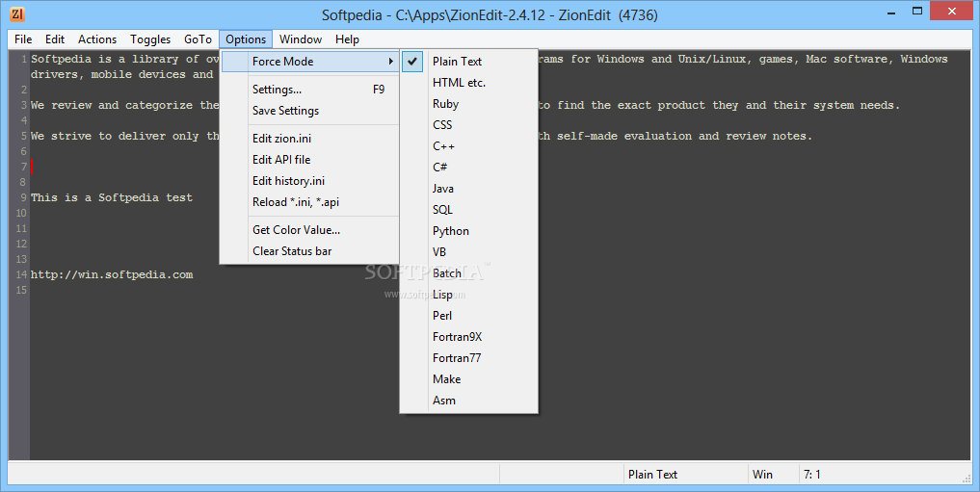Select Asm mode
980x492 pixels.
coord(468,401)
